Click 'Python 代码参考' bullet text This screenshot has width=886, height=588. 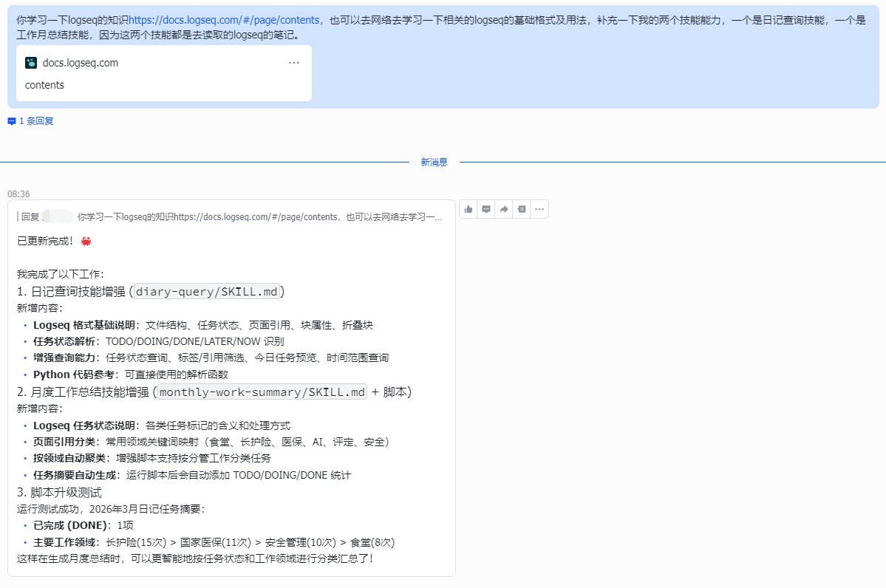click(x=73, y=375)
